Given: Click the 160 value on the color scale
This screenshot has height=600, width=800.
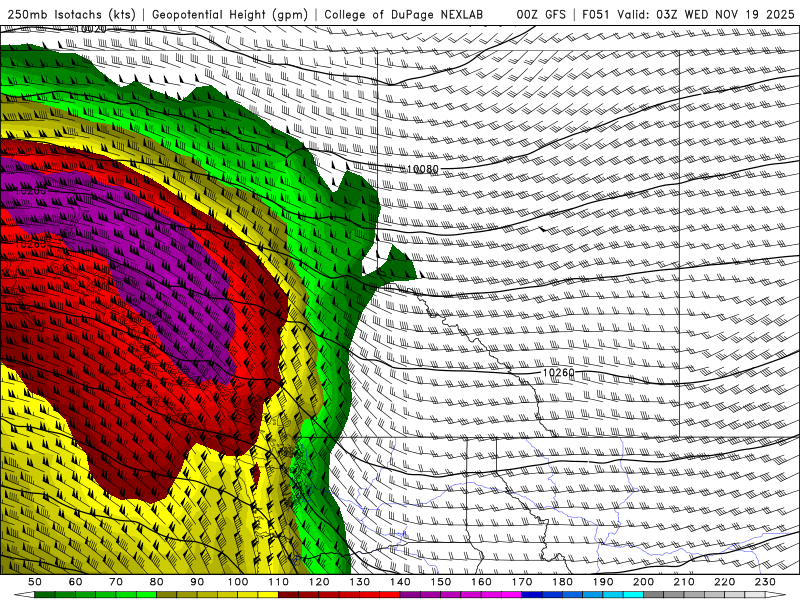Looking at the screenshot, I should pyautogui.click(x=481, y=582).
